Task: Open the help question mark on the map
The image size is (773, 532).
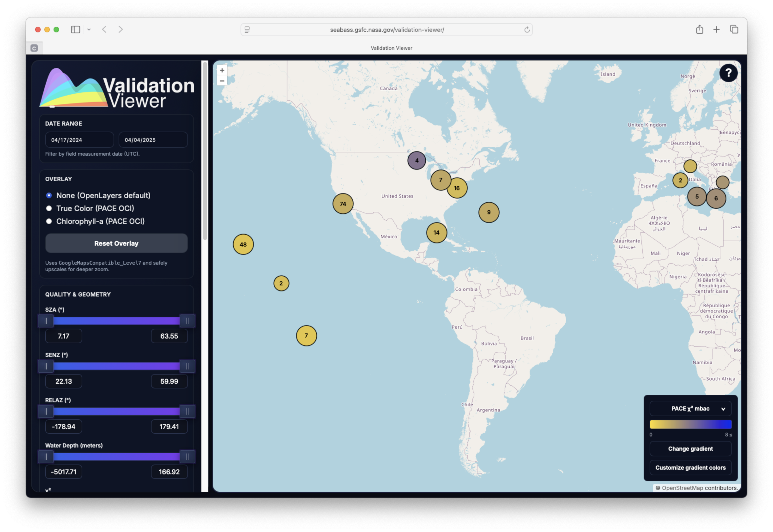Action: tap(728, 73)
